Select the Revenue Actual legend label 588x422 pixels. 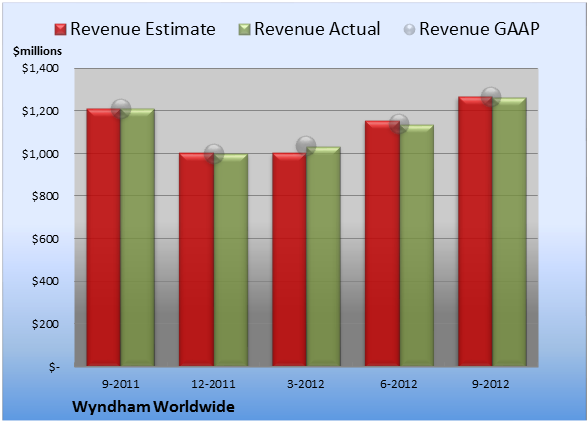click(317, 29)
